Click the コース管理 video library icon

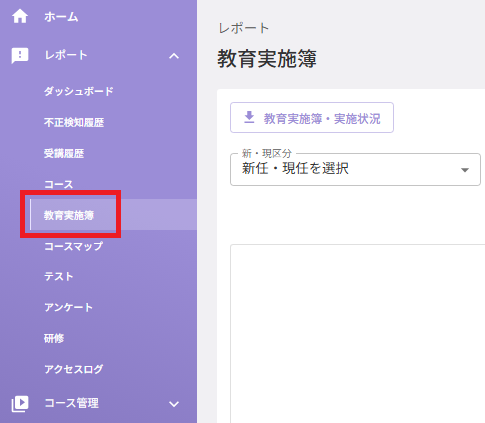pyautogui.click(x=20, y=404)
